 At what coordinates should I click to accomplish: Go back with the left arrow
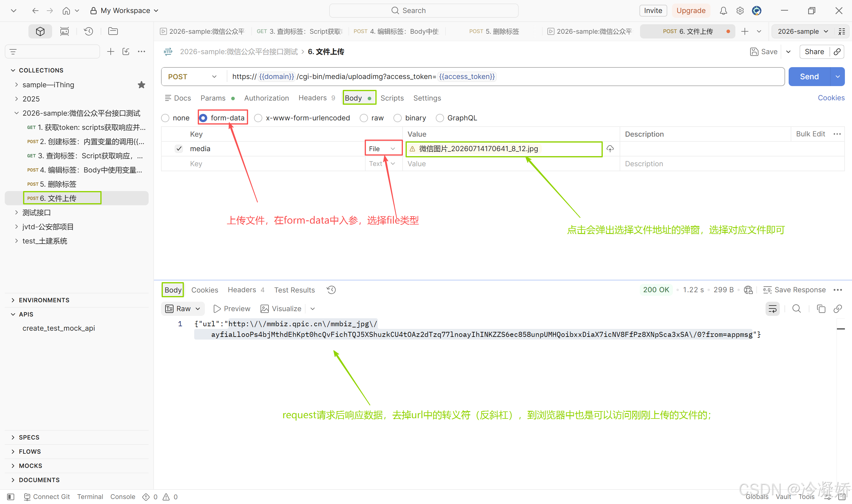[x=35, y=11]
